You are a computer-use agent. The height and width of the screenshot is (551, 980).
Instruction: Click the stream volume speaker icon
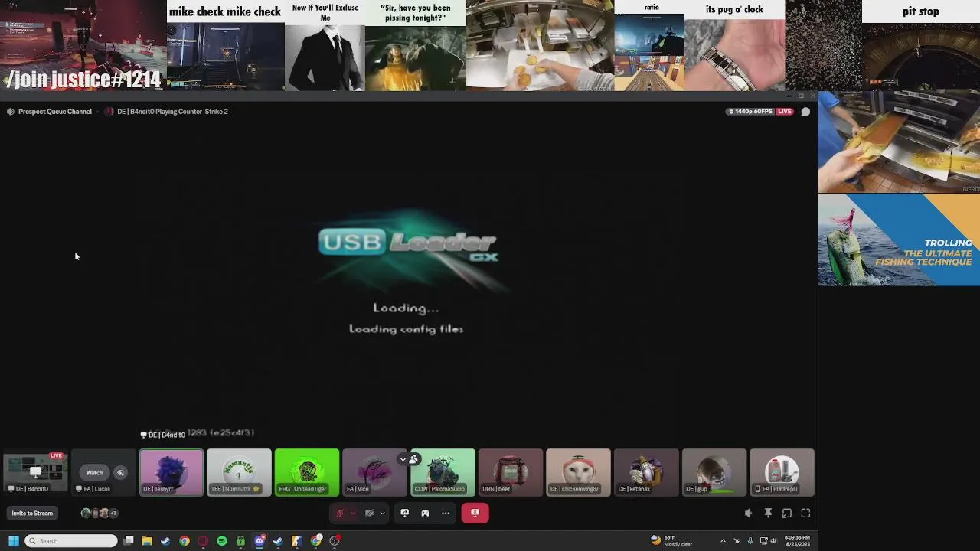point(748,514)
